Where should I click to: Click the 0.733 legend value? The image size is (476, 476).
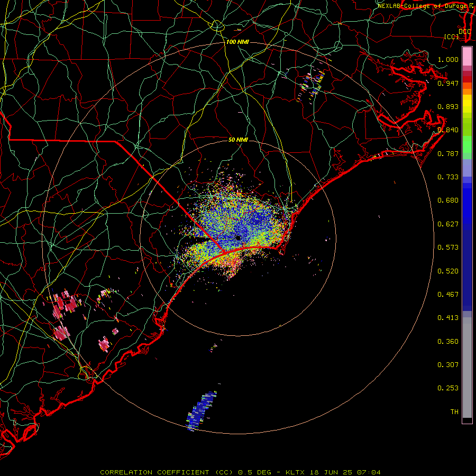[x=448, y=177]
